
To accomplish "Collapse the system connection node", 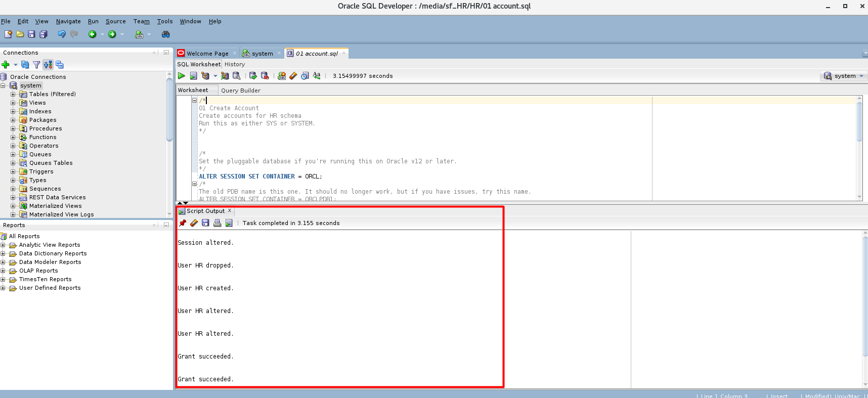I will coord(3,85).
